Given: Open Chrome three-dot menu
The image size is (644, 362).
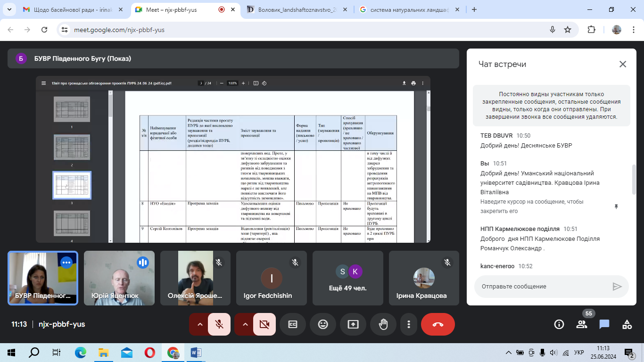Looking at the screenshot, I should (633, 30).
